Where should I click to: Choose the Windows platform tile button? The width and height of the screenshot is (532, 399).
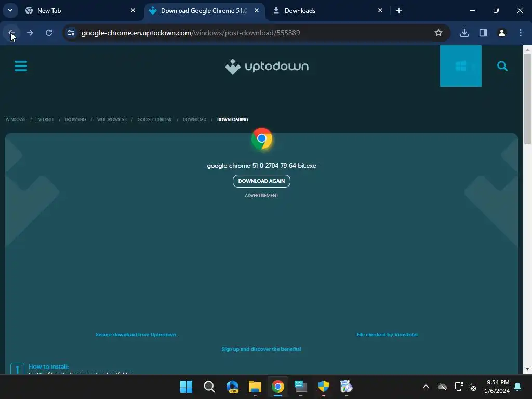(460, 66)
